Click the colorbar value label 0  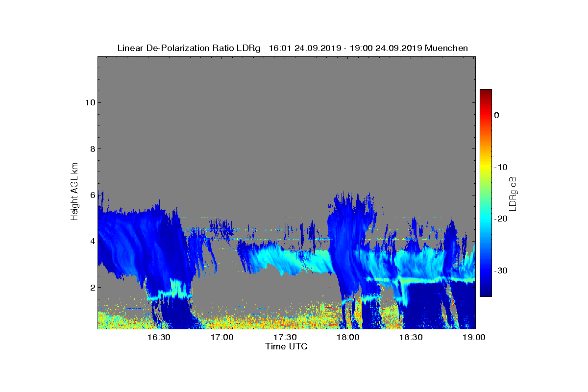pyautogui.click(x=496, y=115)
